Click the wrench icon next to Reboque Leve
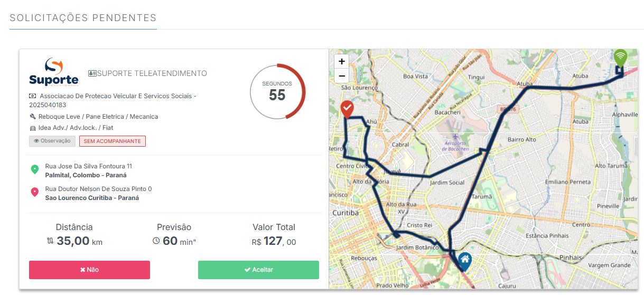644x295 pixels. [x=33, y=117]
